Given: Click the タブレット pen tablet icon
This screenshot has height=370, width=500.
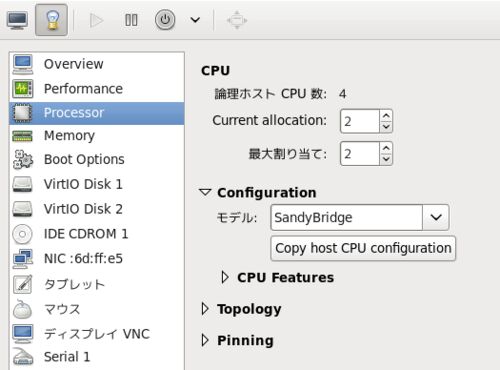Looking at the screenshot, I should (x=23, y=284).
